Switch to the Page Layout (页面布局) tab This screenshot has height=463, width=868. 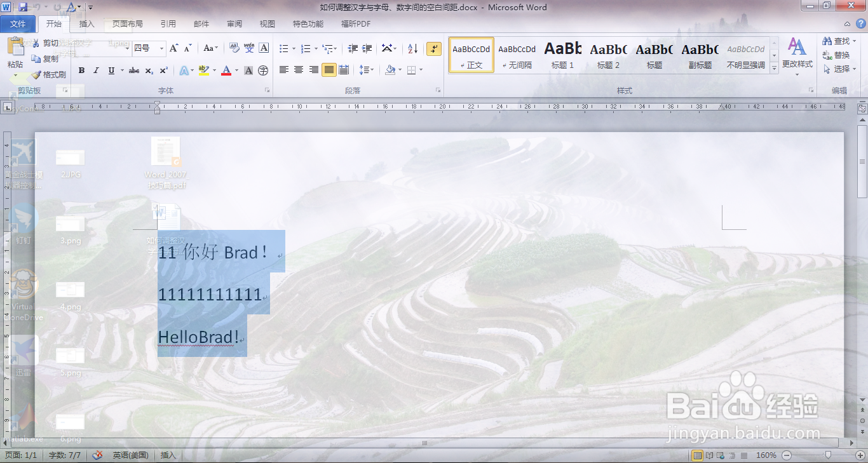point(127,24)
